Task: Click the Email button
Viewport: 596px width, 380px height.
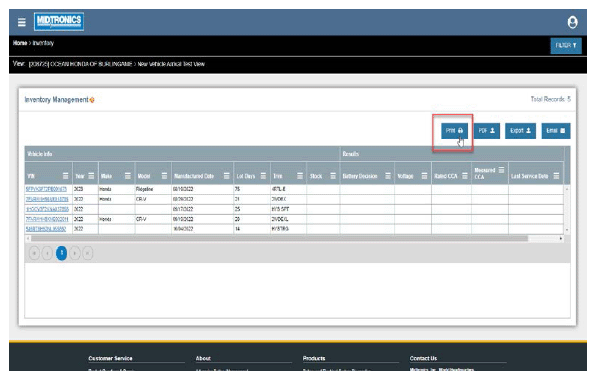Action: point(555,131)
